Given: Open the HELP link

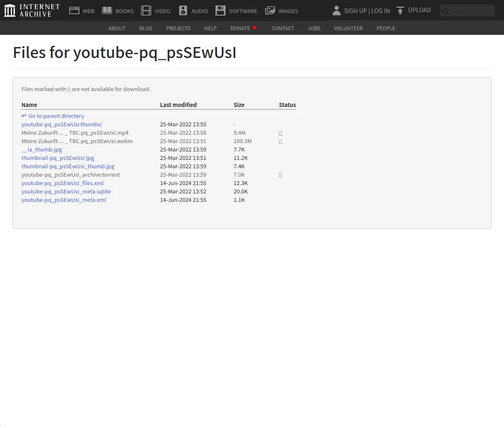Looking at the screenshot, I should point(210,28).
